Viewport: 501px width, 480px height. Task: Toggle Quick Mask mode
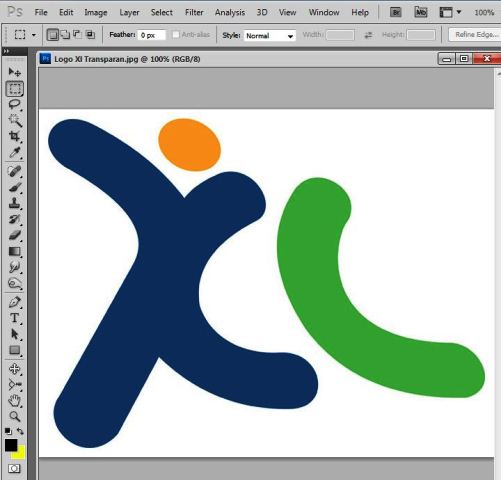pyautogui.click(x=14, y=469)
